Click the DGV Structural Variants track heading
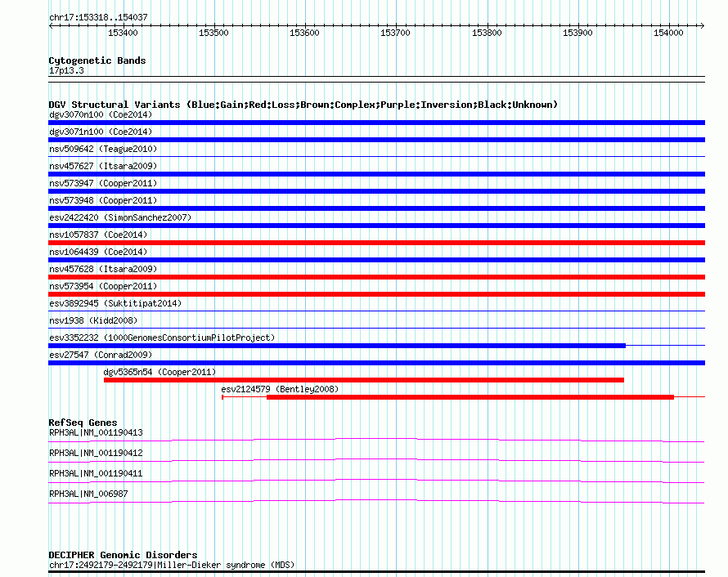 point(303,105)
